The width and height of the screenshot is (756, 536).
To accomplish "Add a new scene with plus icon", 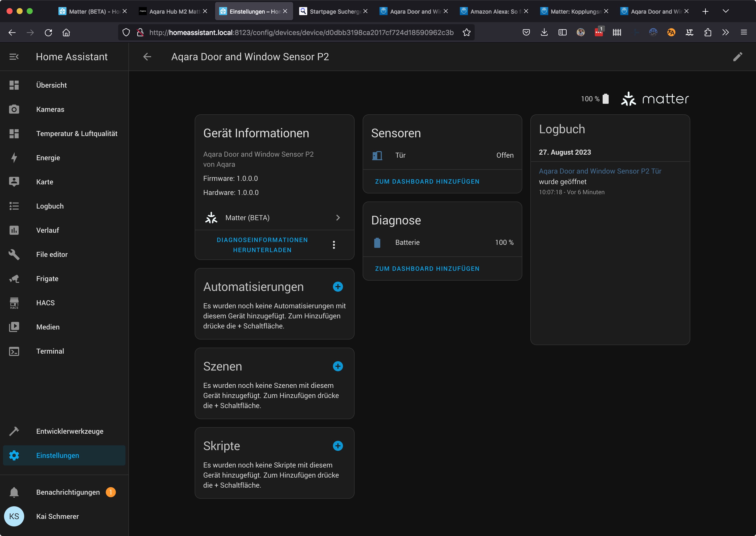I will (x=337, y=366).
